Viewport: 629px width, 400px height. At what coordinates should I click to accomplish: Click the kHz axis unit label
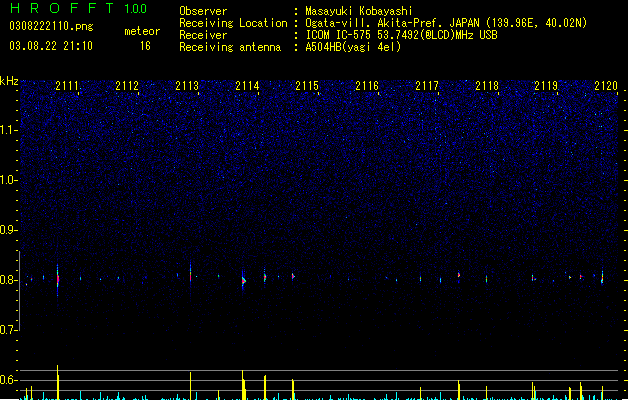pos(9,81)
